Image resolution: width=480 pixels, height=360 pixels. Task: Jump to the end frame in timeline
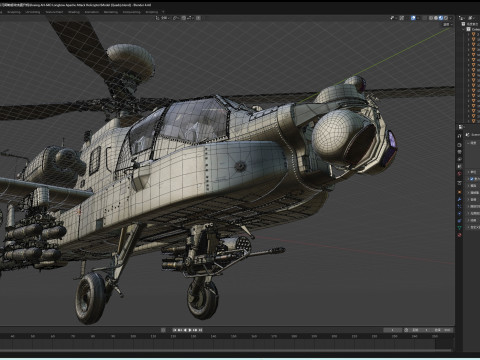point(200,330)
